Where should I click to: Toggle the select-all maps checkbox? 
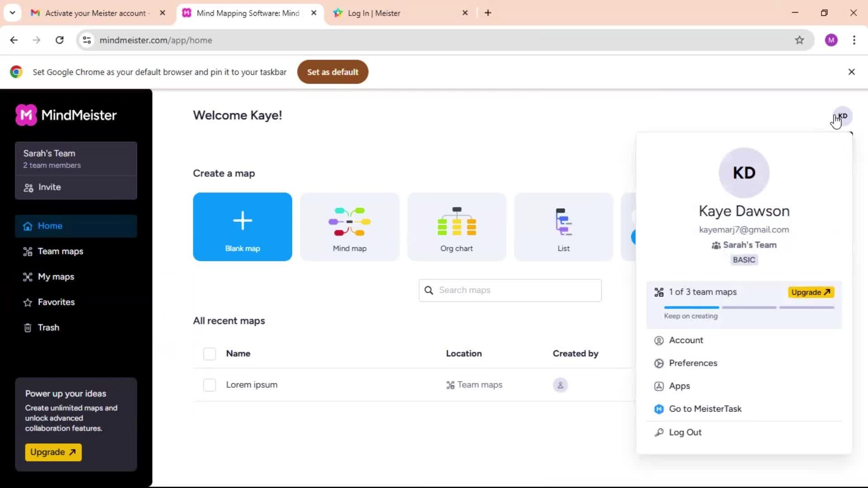click(209, 354)
